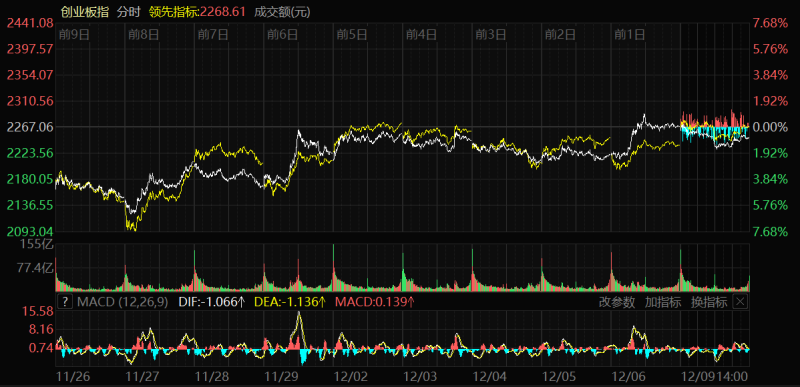Click the 领先指标:2268.61 label
The image size is (800, 387).
197,12
